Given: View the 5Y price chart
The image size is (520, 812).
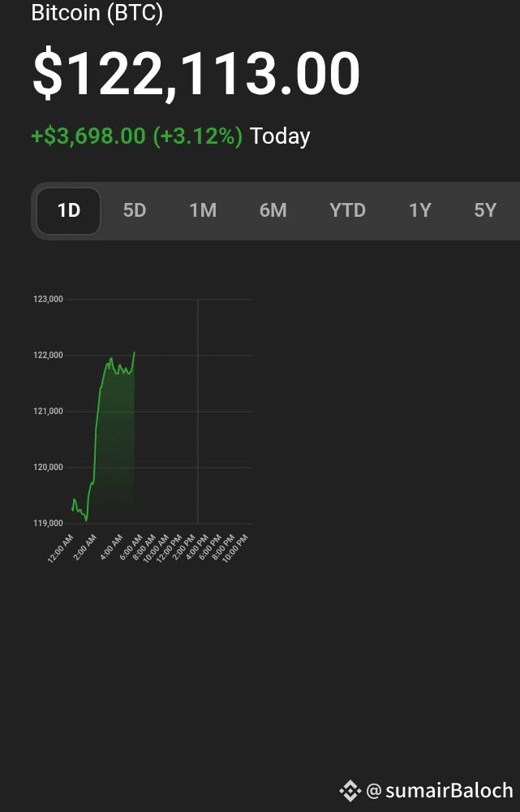Looking at the screenshot, I should pos(485,211).
